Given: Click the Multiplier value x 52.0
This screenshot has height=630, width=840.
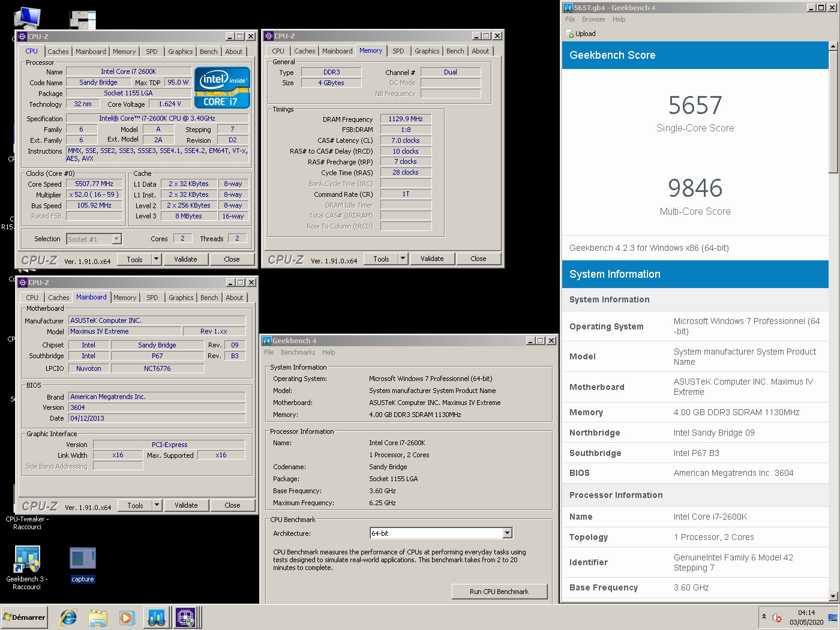Looking at the screenshot, I should point(94,194).
